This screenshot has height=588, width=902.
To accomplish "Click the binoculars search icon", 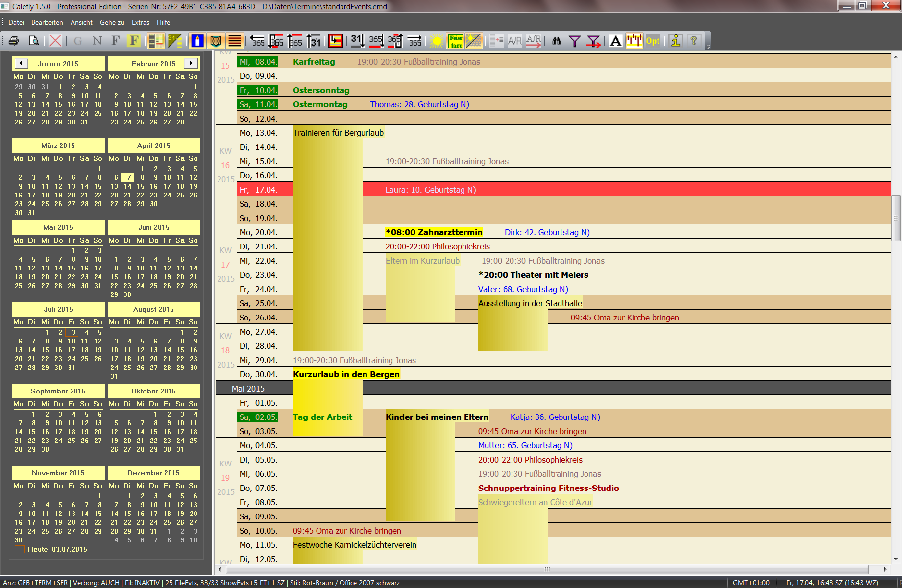I will coord(556,41).
